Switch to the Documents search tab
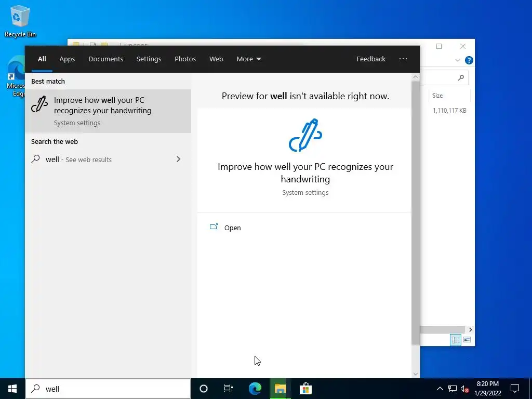This screenshot has height=399, width=532. pyautogui.click(x=105, y=59)
